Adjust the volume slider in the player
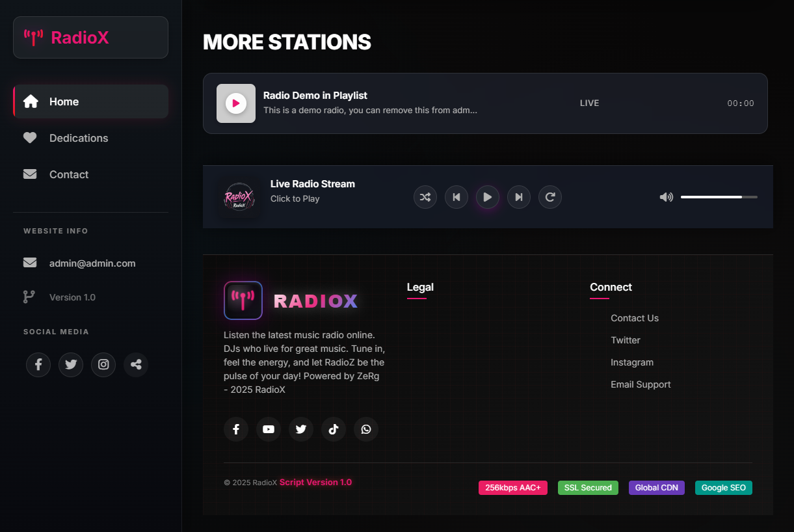Image resolution: width=794 pixels, height=532 pixels. [x=719, y=196]
